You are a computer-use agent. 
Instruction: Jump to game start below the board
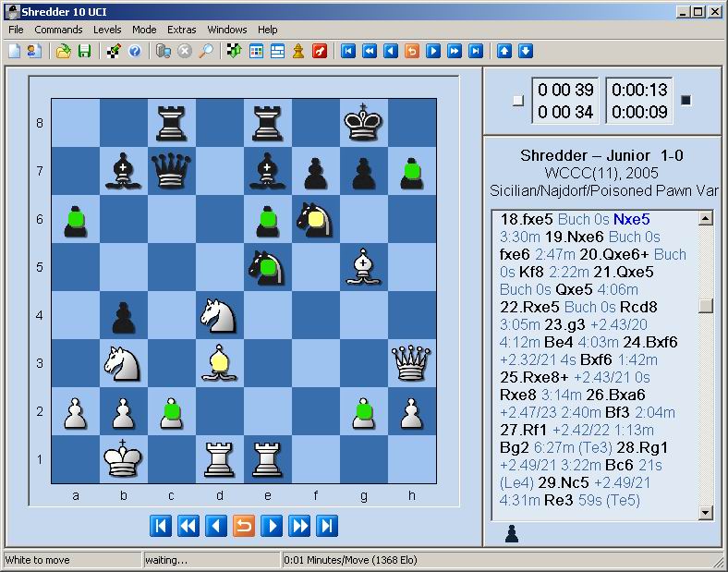click(161, 526)
